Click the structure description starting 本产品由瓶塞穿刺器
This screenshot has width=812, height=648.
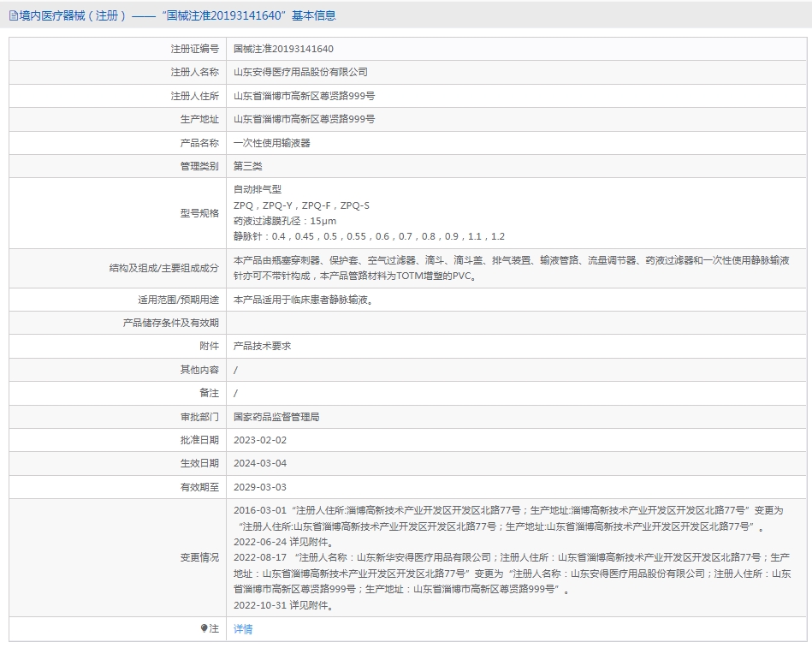(x=512, y=268)
